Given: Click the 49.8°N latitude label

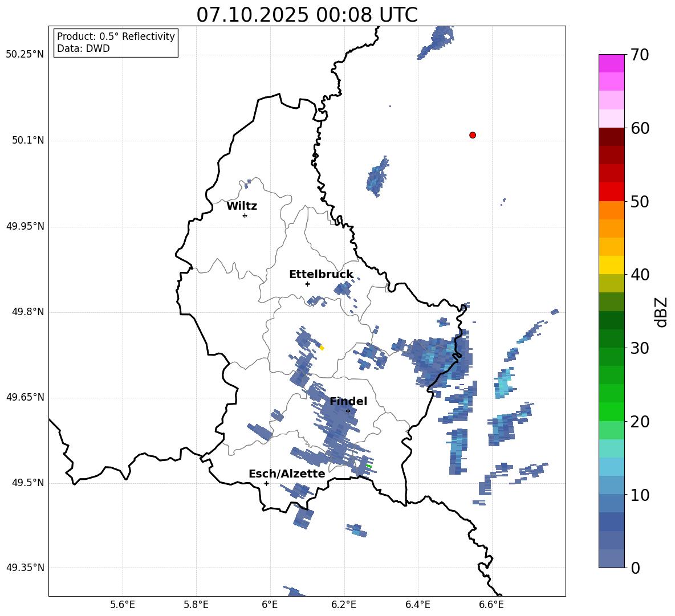Looking at the screenshot, I should coord(27,312).
